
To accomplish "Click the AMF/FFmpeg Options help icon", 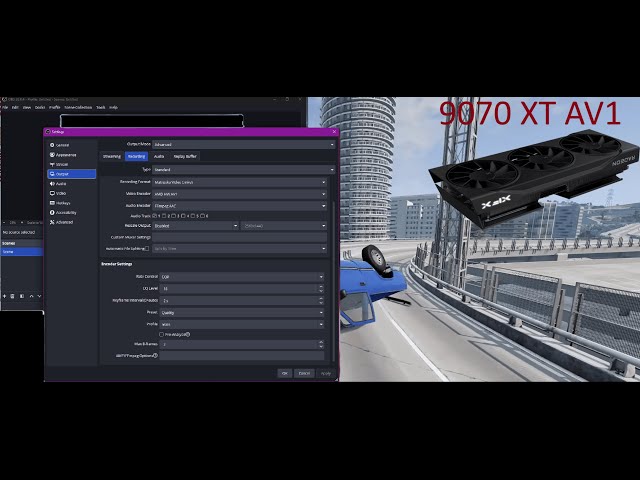I will pos(155,356).
